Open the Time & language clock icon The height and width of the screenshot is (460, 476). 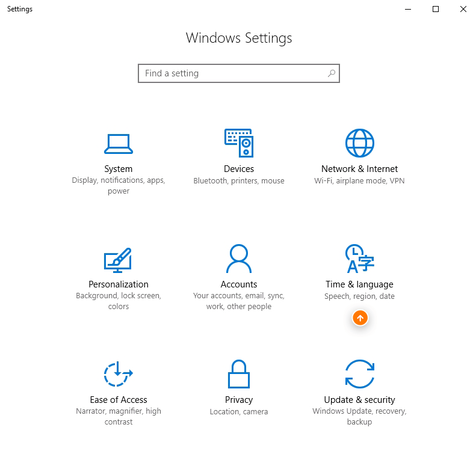tap(360, 259)
